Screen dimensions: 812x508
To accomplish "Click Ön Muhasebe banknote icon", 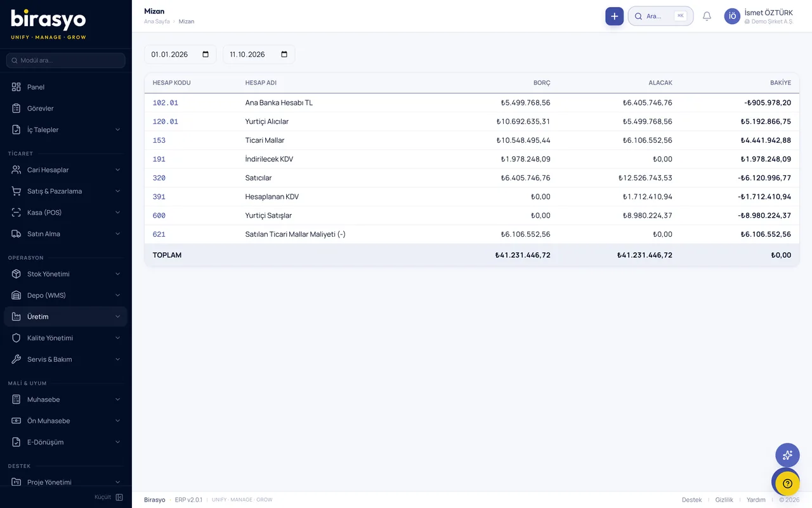I will pos(16,421).
